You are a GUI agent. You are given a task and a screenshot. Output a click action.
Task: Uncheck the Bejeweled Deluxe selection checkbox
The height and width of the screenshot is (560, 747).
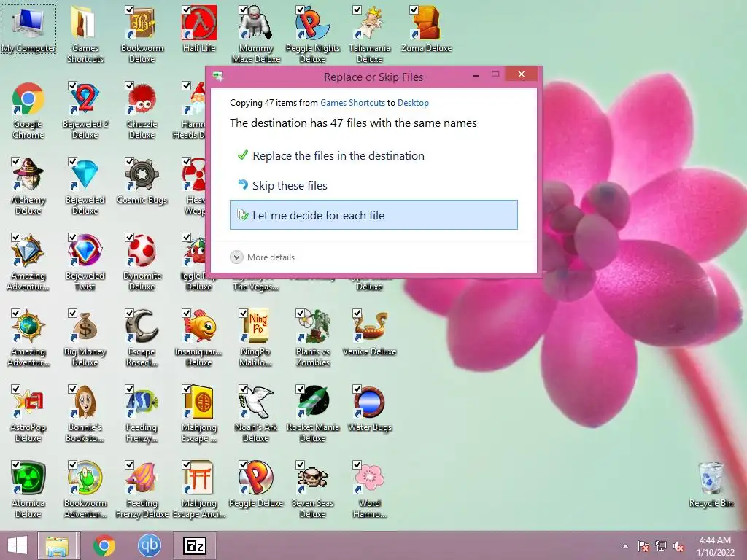pyautogui.click(x=72, y=161)
